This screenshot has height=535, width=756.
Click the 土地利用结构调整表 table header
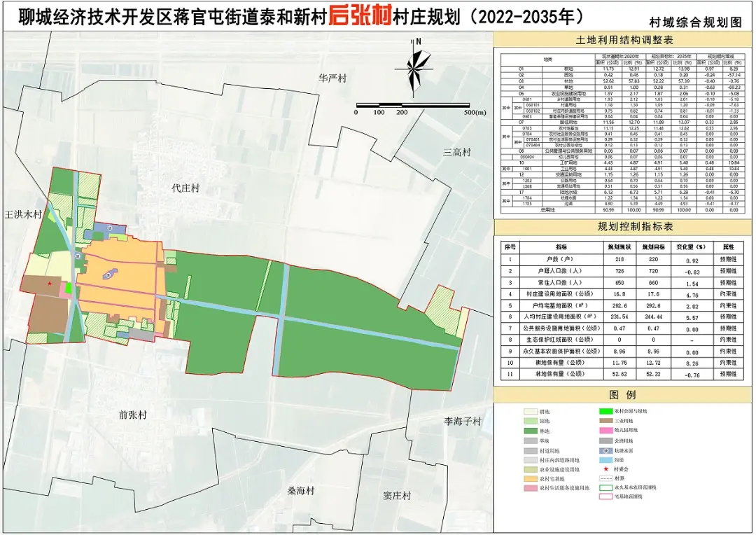pyautogui.click(x=624, y=40)
